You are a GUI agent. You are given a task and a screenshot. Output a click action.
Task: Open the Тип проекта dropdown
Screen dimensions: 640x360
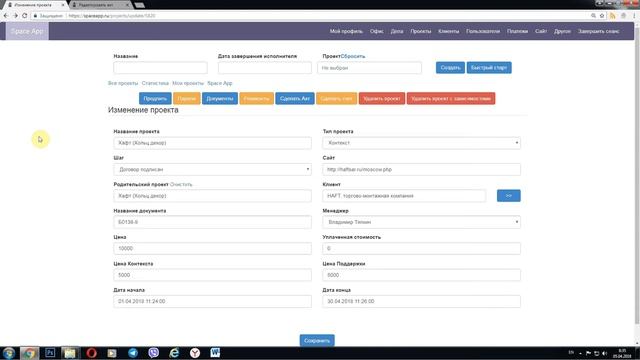click(421, 143)
